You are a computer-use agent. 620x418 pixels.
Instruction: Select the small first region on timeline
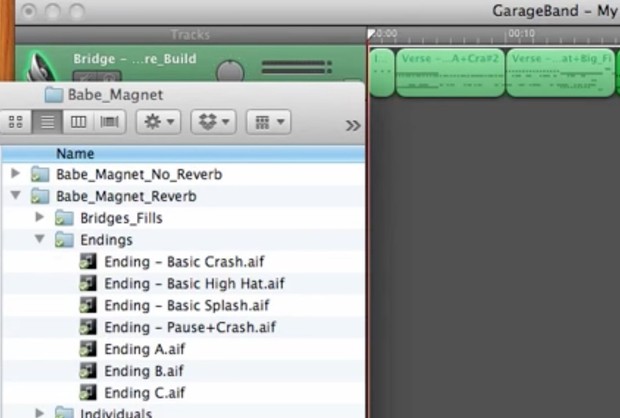[x=382, y=73]
